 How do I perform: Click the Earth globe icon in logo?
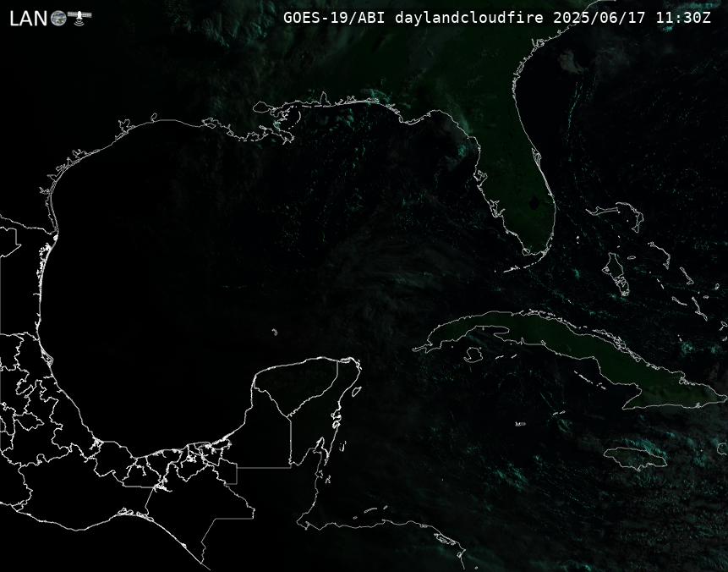click(x=58, y=19)
